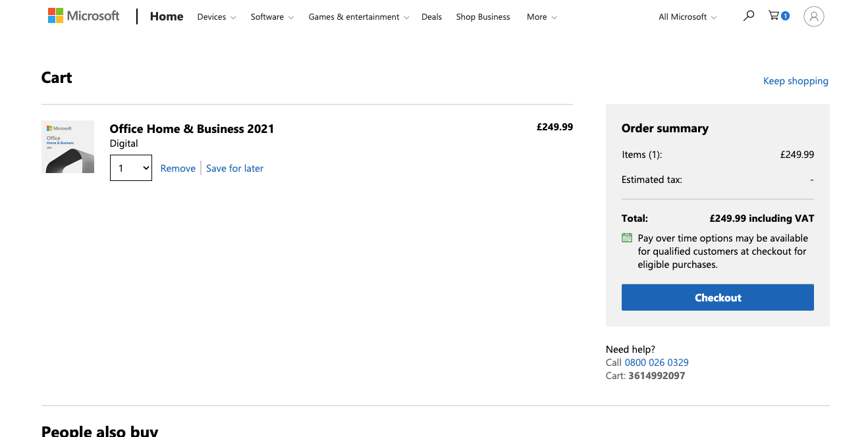This screenshot has width=868, height=437.
Task: Open the account sign-in avatar
Action: click(x=814, y=16)
